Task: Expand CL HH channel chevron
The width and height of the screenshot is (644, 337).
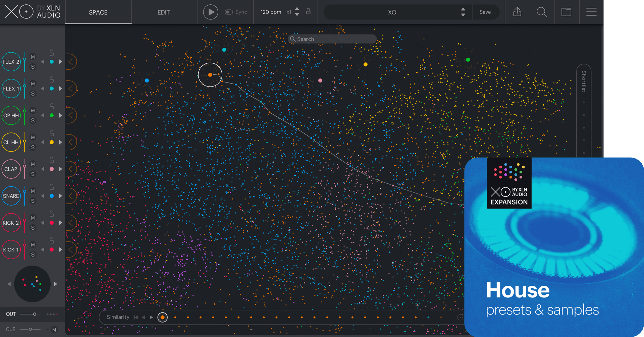Action: [x=71, y=142]
